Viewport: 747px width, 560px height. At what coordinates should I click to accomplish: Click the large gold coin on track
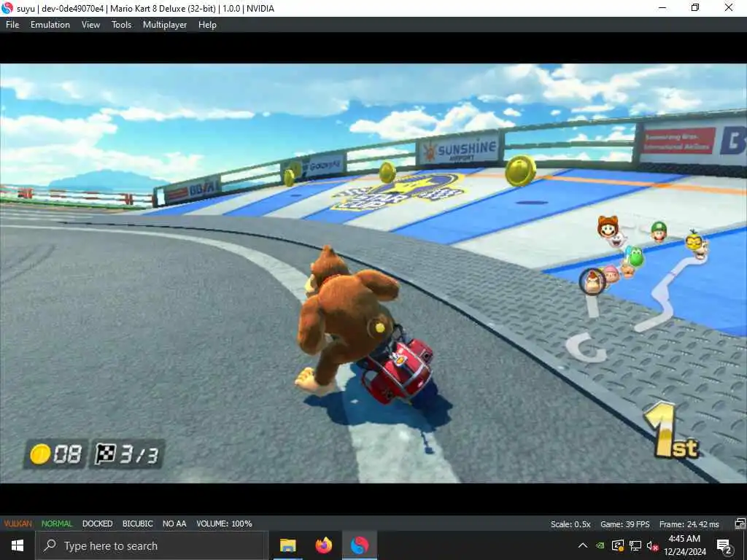click(521, 171)
